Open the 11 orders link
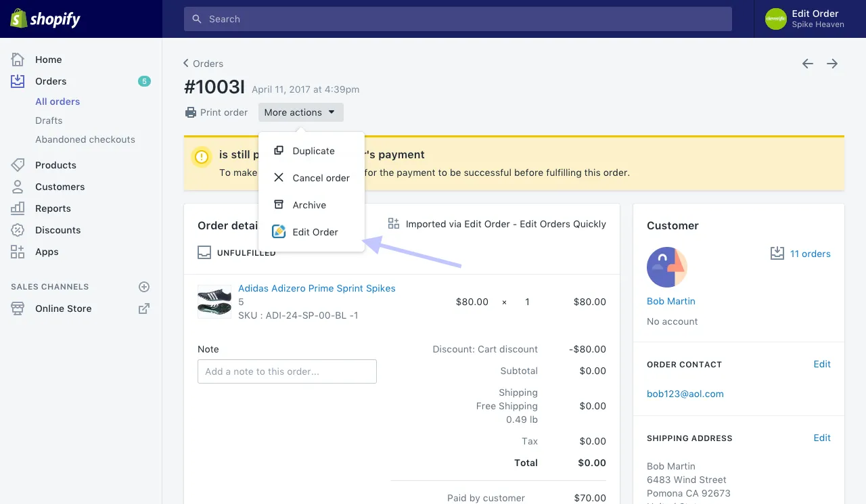 [x=811, y=254]
